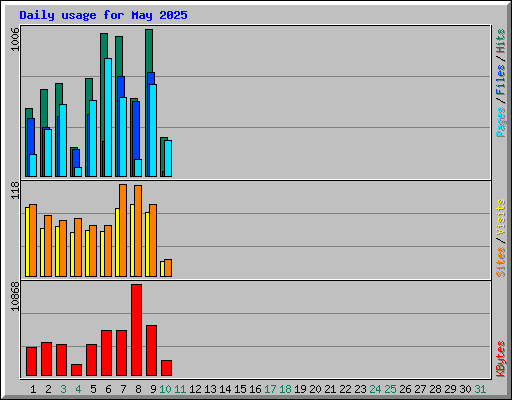Image resolution: width=512 pixels, height=400 pixels.
Task: Click the green Hits bar top for day 2
Action: point(44,108)
